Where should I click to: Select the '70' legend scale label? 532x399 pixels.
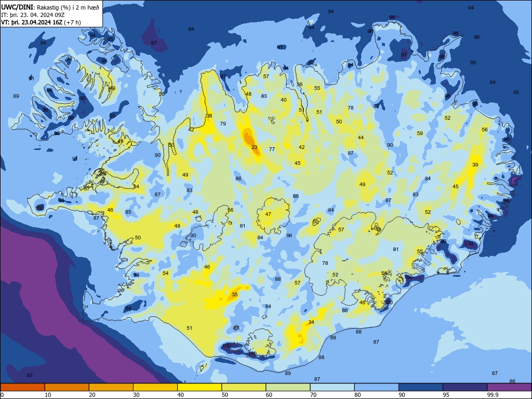[313, 395]
